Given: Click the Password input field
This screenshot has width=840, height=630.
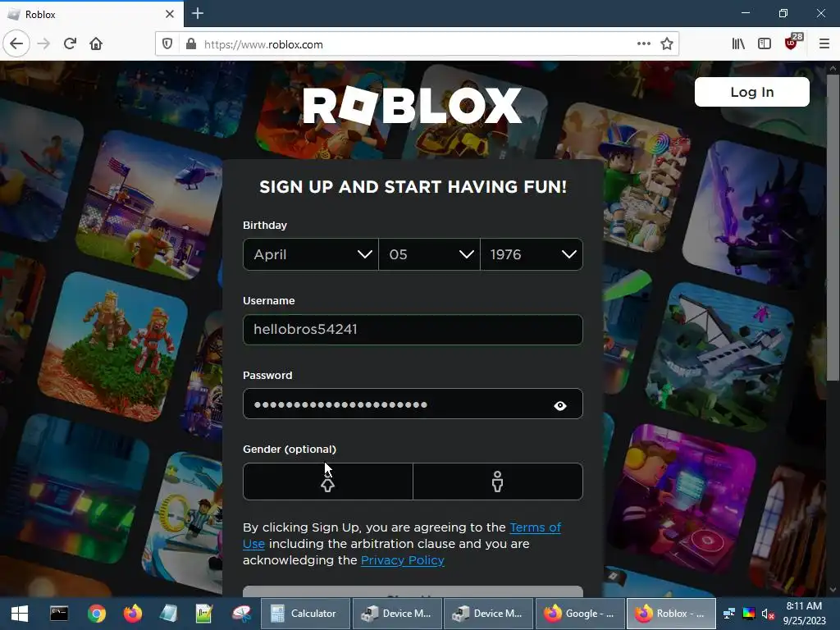Looking at the screenshot, I should [x=413, y=404].
